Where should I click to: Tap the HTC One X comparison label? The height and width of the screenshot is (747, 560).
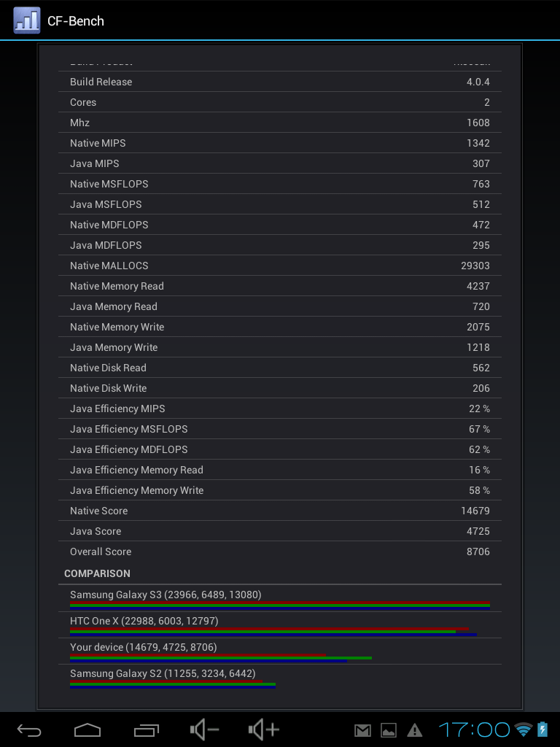tap(144, 621)
